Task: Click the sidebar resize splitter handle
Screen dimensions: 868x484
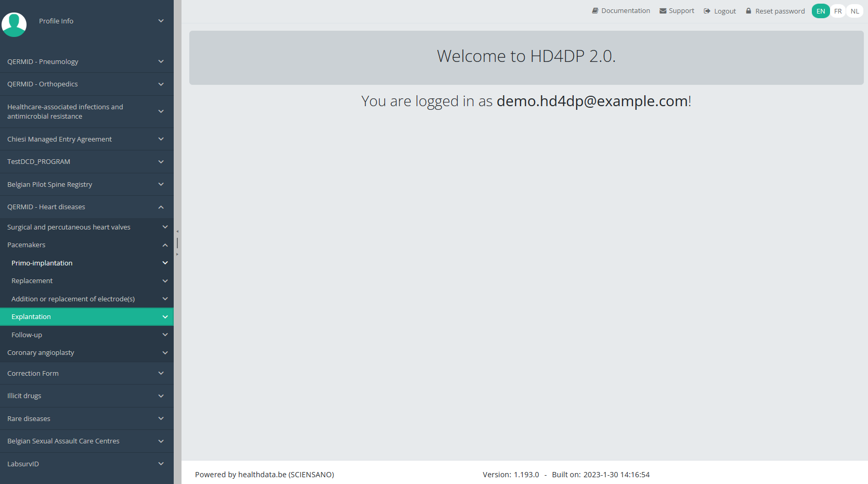Action: [x=177, y=243]
